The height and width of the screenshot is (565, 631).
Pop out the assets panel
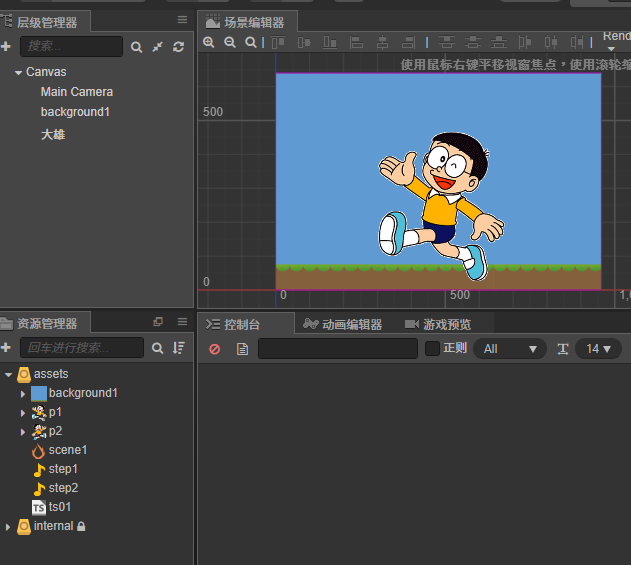point(158,321)
